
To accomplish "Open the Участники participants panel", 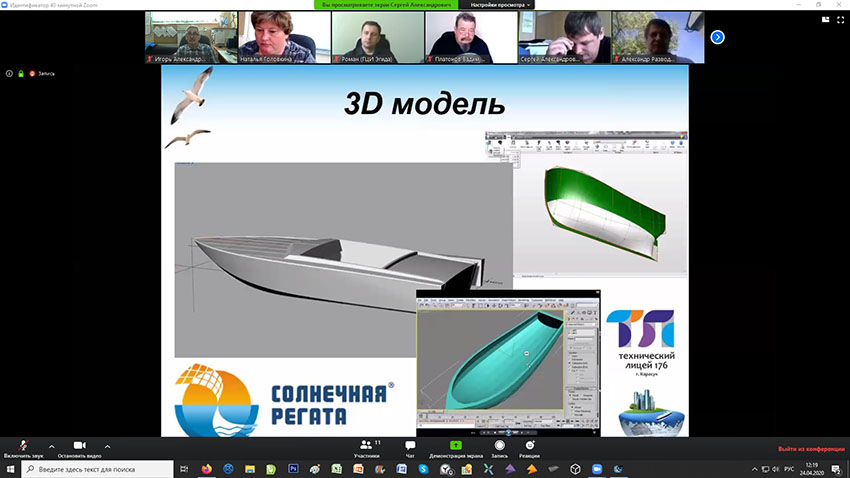I will (366, 447).
